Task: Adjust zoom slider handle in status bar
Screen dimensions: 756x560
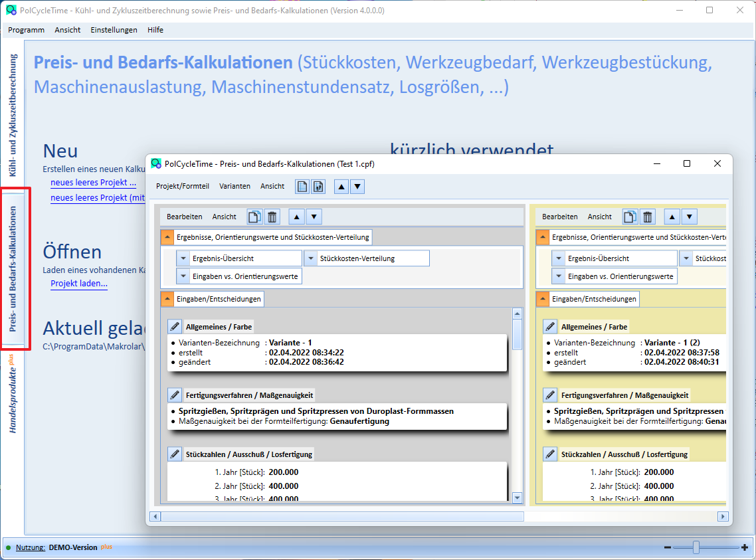Action: tap(696, 547)
